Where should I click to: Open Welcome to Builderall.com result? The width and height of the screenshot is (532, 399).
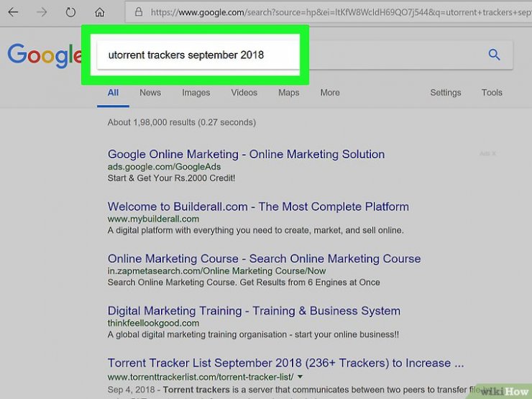pos(258,206)
